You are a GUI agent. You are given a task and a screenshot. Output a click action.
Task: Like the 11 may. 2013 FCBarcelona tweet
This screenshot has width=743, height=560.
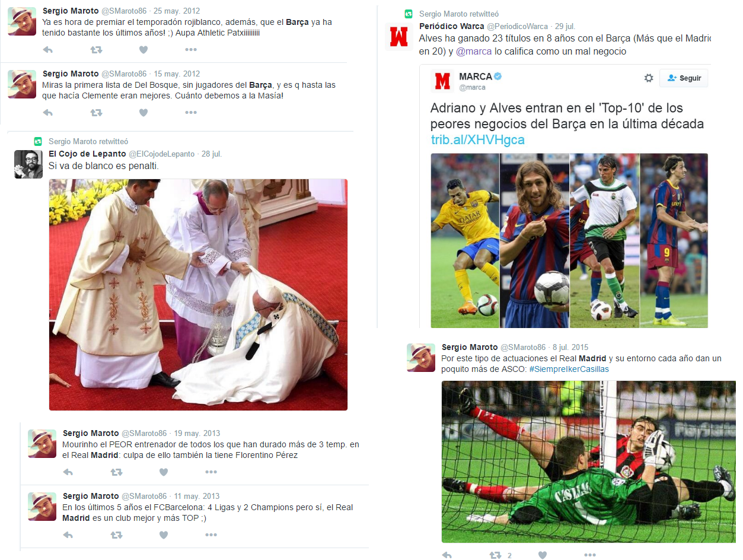pyautogui.click(x=164, y=535)
